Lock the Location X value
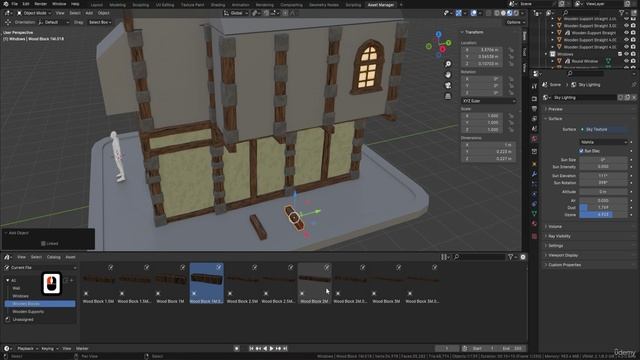This screenshot has width=640, height=360. coord(511,50)
